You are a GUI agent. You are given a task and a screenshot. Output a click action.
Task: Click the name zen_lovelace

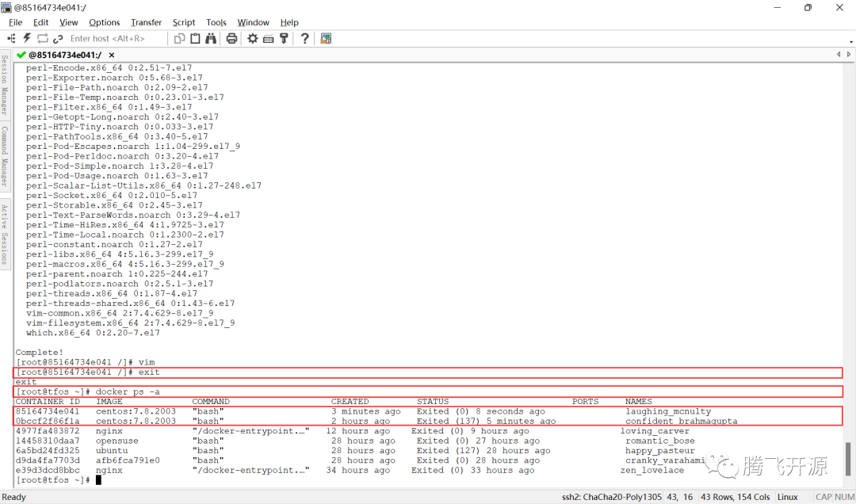click(x=652, y=470)
